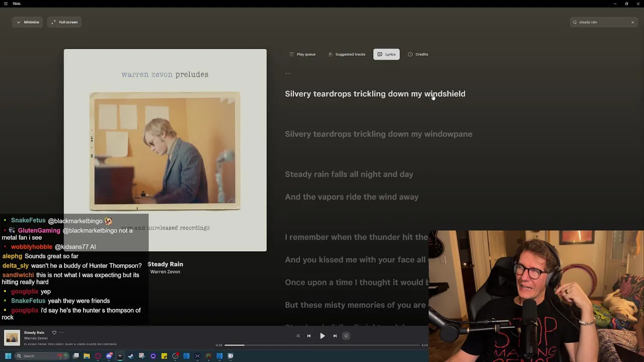Click the ellipsis above the first lyric line
The width and height of the screenshot is (644, 362).
click(288, 73)
